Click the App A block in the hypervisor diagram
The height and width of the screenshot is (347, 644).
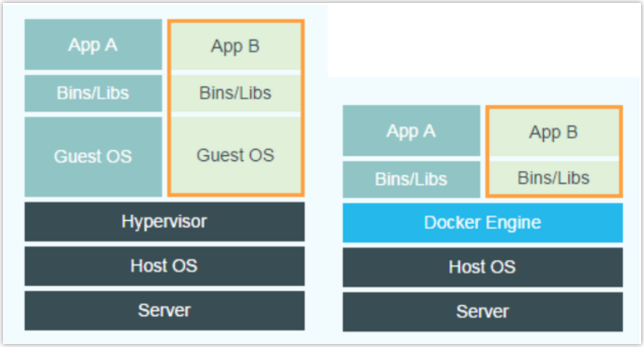pyautogui.click(x=94, y=44)
